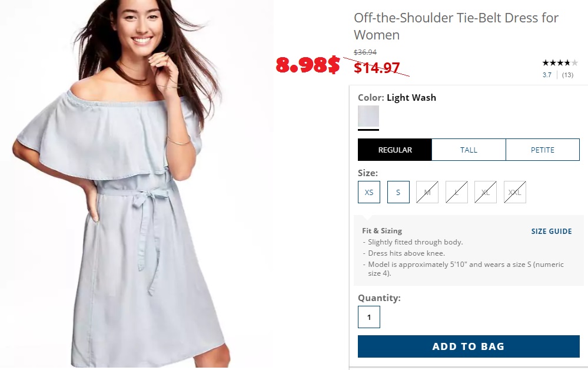
Task: Select size XS
Action: point(368,192)
